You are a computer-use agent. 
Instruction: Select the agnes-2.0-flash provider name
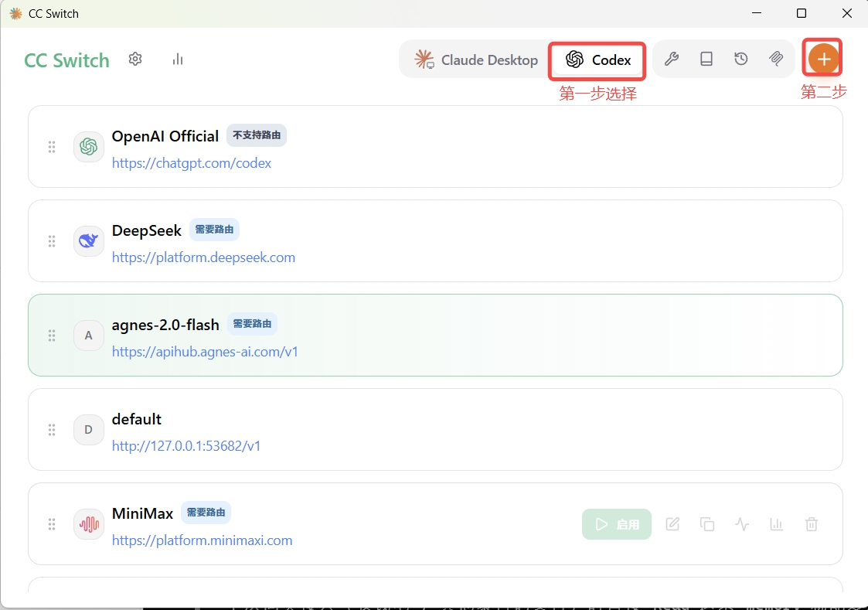165,325
